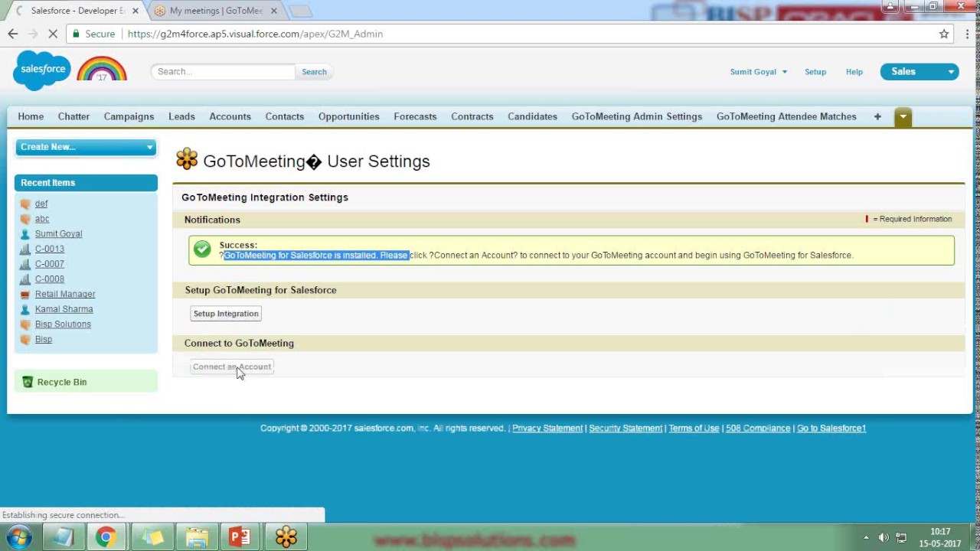Open Chrome menu with three dots icon

(968, 34)
